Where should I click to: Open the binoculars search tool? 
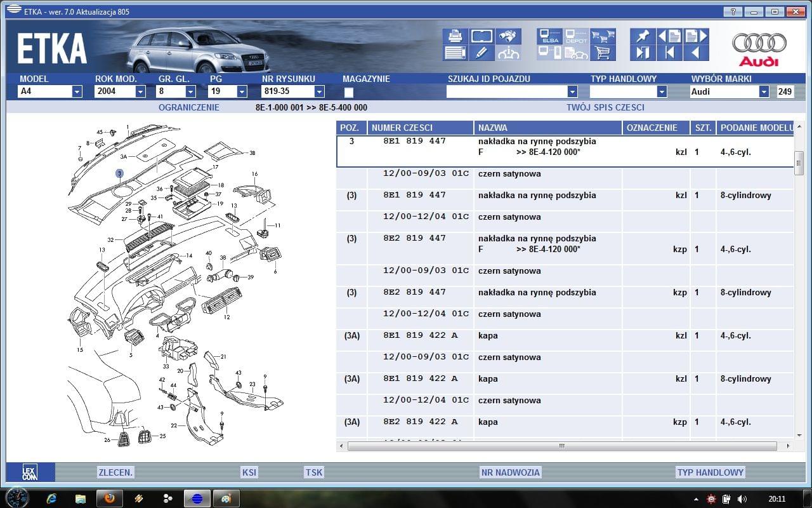[508, 36]
